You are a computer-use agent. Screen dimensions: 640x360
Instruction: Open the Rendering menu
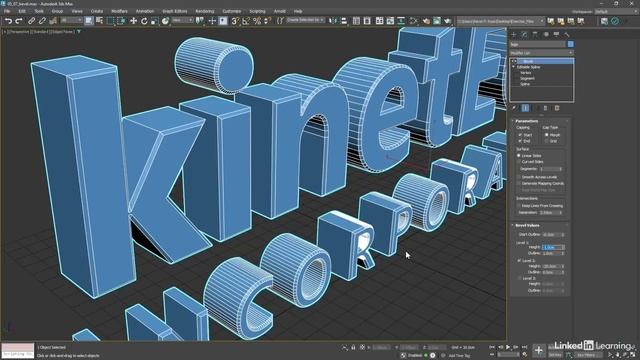[x=204, y=11]
